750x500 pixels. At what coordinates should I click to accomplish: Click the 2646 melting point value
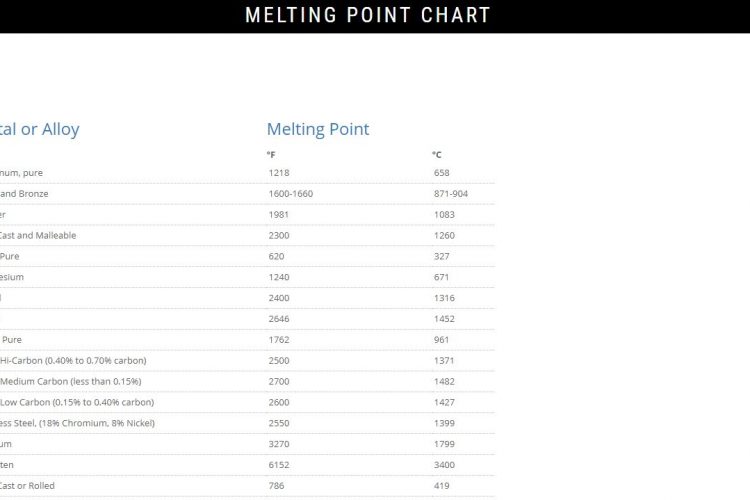[279, 319]
